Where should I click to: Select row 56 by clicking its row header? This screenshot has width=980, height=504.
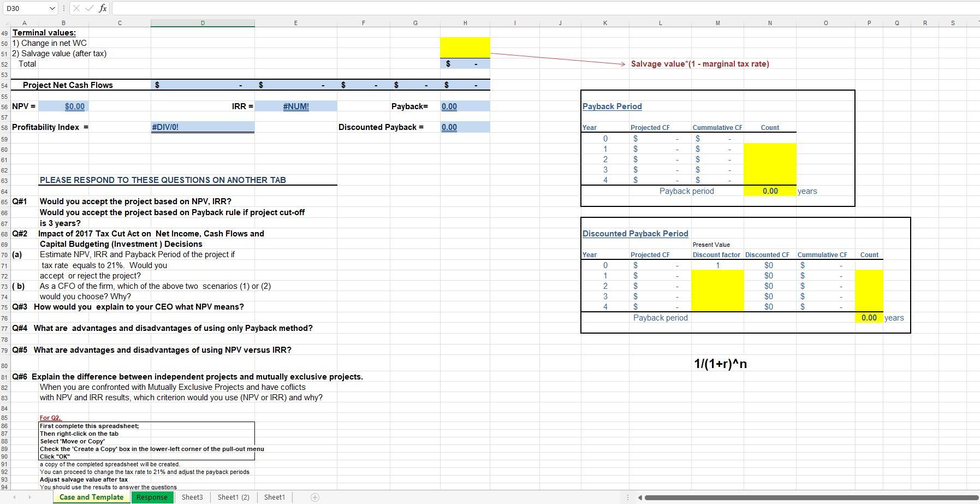click(x=4, y=106)
